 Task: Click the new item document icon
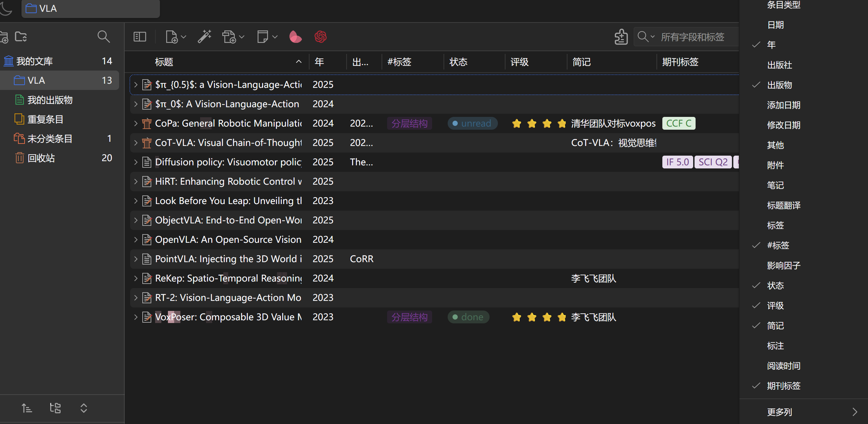click(172, 37)
